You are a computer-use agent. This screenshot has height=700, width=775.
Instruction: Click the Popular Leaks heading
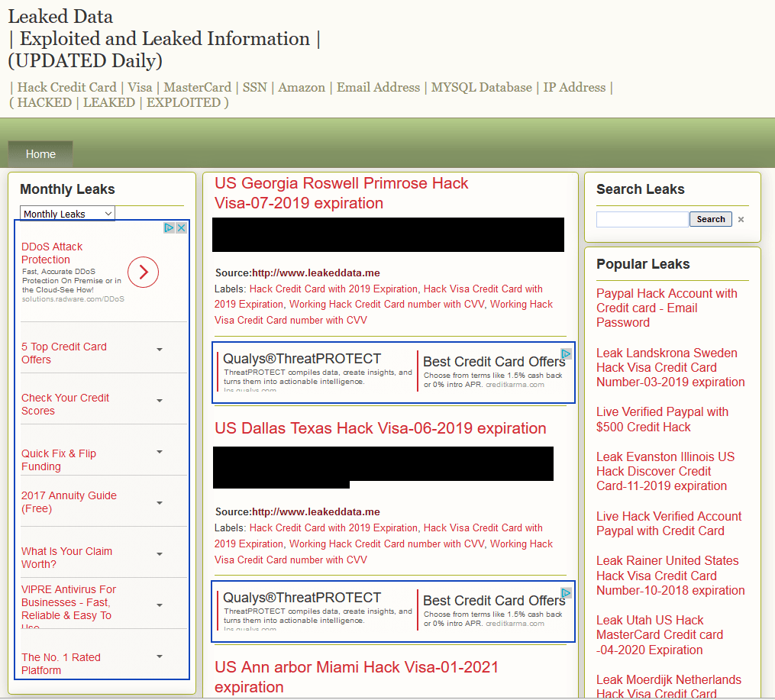pos(643,264)
